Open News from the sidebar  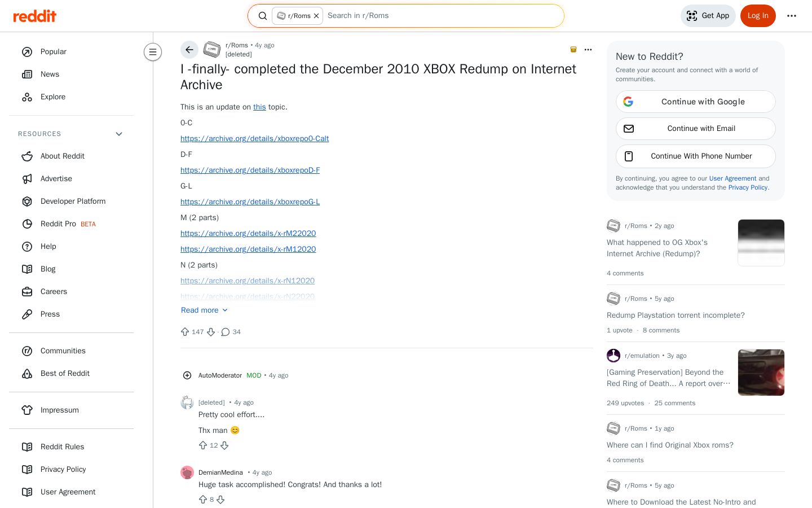(71, 75)
